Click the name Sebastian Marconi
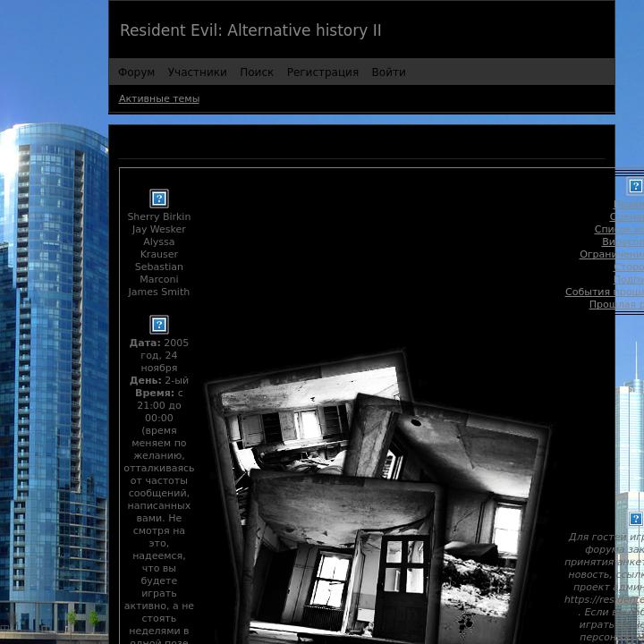The height and width of the screenshot is (644, 644). click(159, 273)
